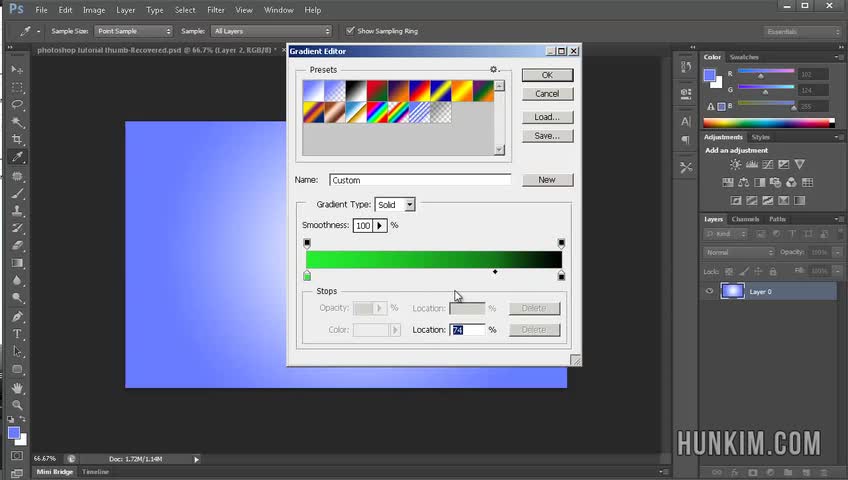This screenshot has width=848, height=480.
Task: Select the Eraser tool
Action: (x=17, y=245)
